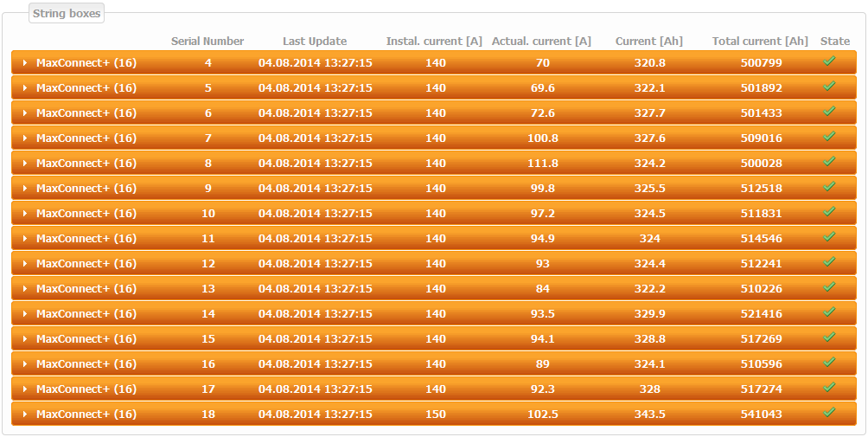Click the Actual. current [A] column header
Viewport: 868px width, 437px height.
point(541,42)
